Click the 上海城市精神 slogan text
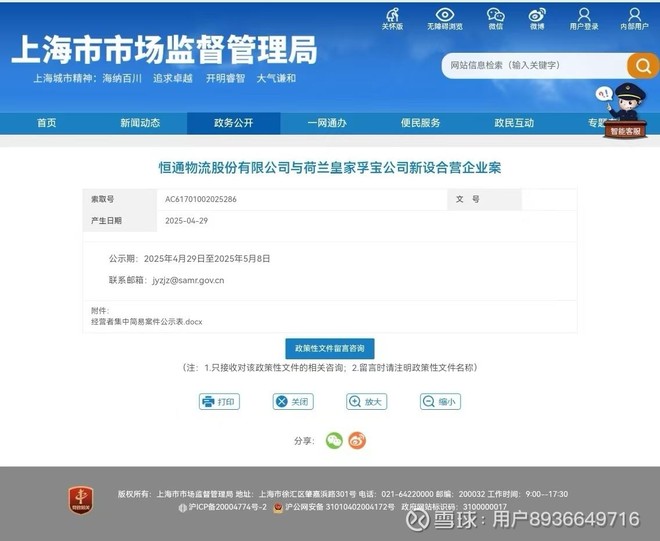 pos(165,78)
